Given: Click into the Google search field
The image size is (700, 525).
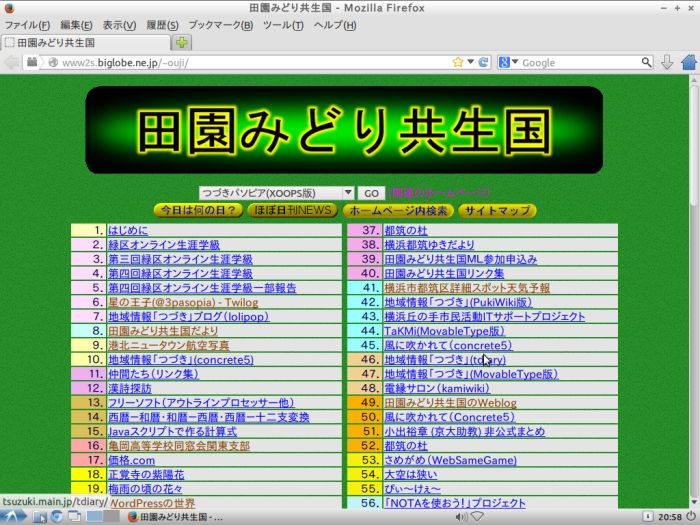Looking at the screenshot, I should [580, 62].
